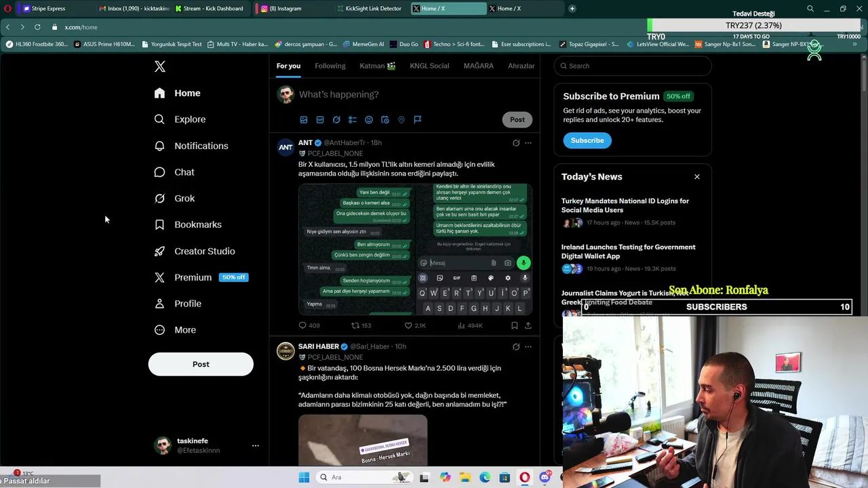This screenshot has height=488, width=868.
Task: Open more options on ANT post
Action: click(x=528, y=143)
